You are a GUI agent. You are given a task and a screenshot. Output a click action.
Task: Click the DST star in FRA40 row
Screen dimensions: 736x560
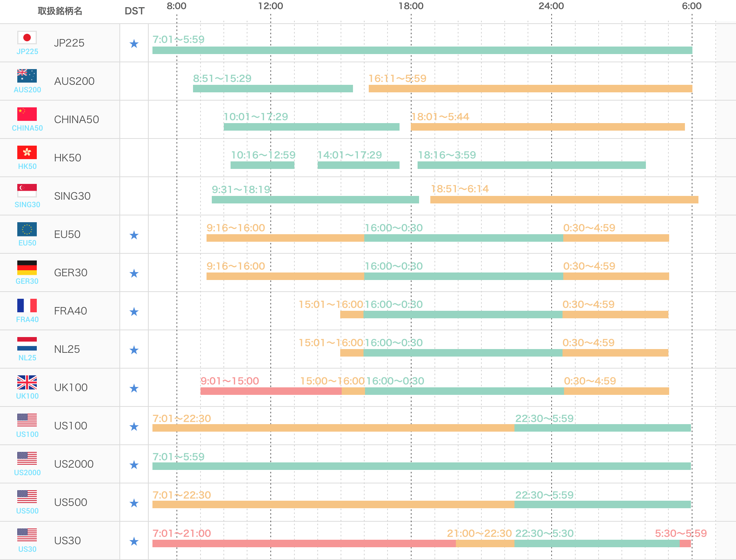coord(134,312)
